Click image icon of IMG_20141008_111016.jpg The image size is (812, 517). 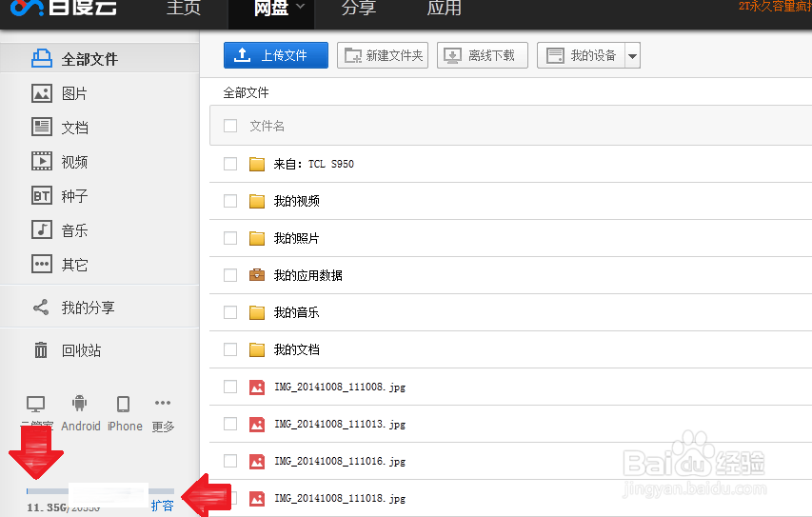257,461
